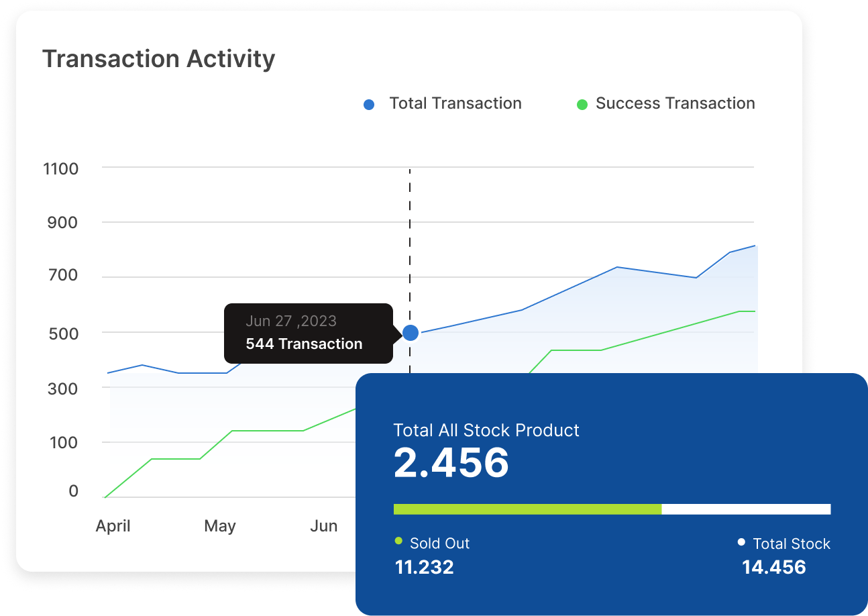Image resolution: width=868 pixels, height=616 pixels.
Task: Click the 700 y-axis label
Action: click(x=62, y=275)
